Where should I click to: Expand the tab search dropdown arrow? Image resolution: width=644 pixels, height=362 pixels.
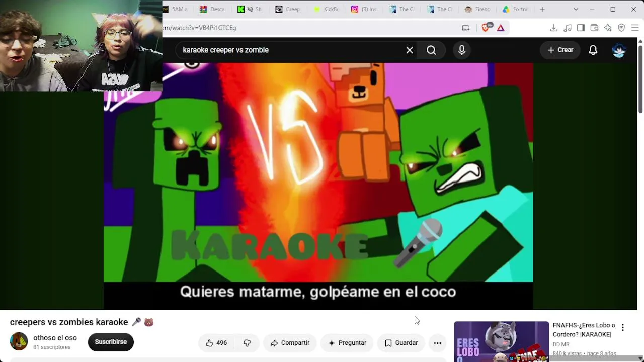[576, 9]
